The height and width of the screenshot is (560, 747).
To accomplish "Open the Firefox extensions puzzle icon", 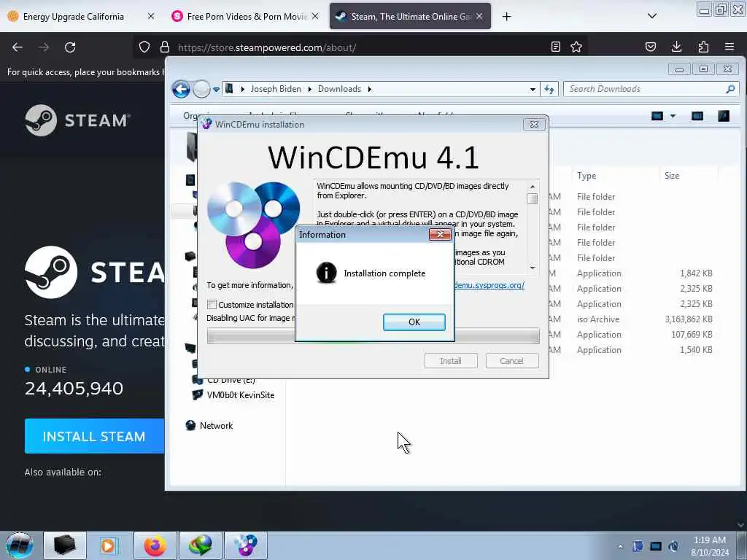I will click(703, 47).
